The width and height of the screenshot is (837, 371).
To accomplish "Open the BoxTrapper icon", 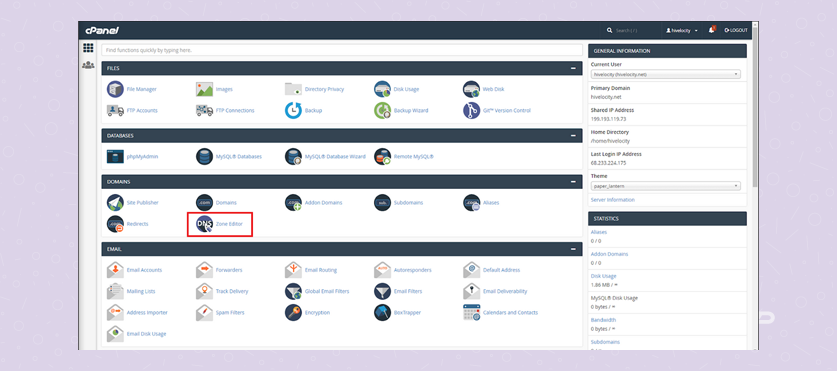I will pyautogui.click(x=383, y=313).
